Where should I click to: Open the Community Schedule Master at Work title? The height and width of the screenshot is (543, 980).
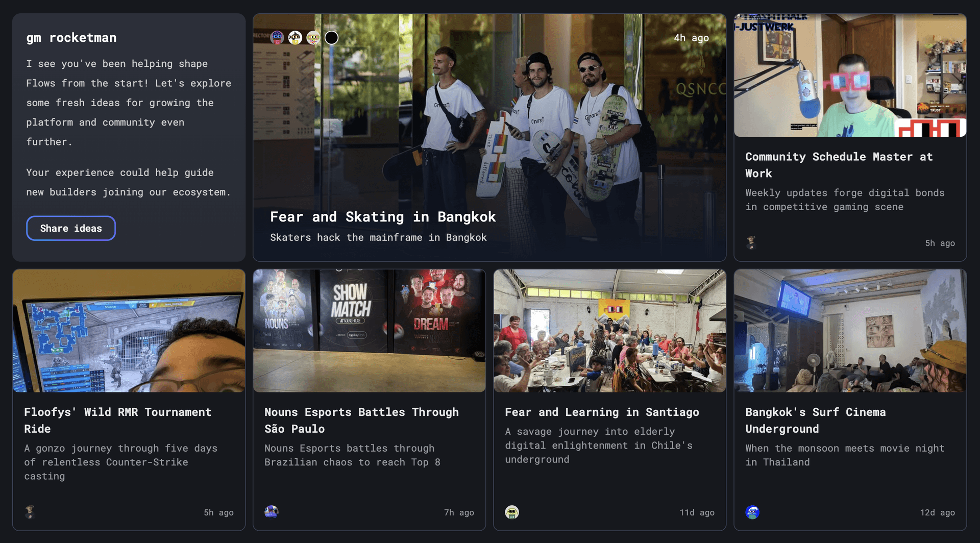pos(839,165)
